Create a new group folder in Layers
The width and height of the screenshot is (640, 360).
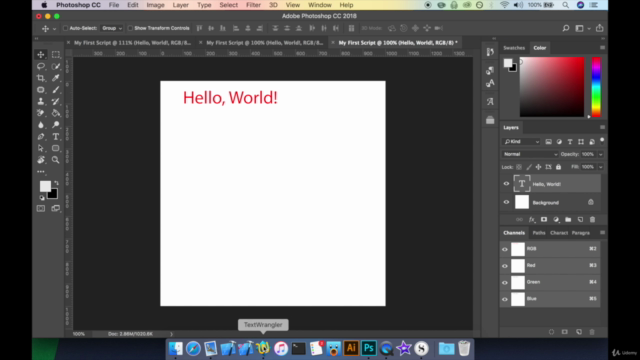coord(568,220)
